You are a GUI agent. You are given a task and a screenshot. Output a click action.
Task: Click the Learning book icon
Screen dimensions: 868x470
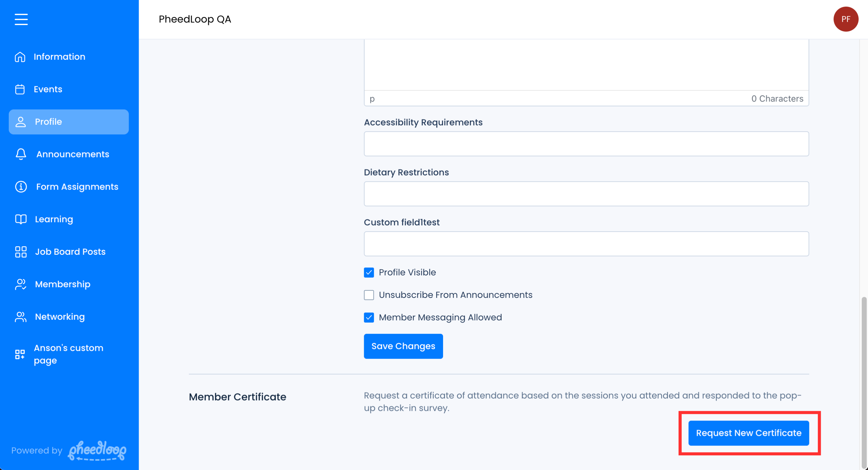click(x=21, y=219)
